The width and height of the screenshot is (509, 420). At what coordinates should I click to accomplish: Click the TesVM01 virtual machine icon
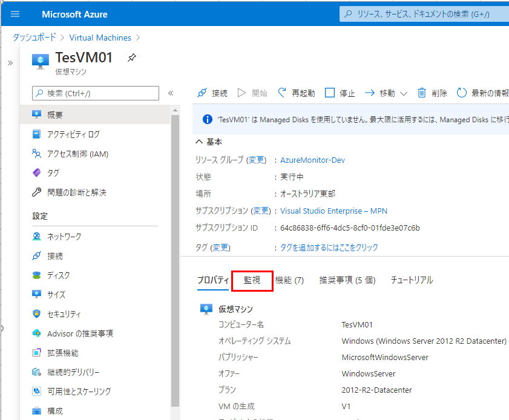tap(41, 61)
